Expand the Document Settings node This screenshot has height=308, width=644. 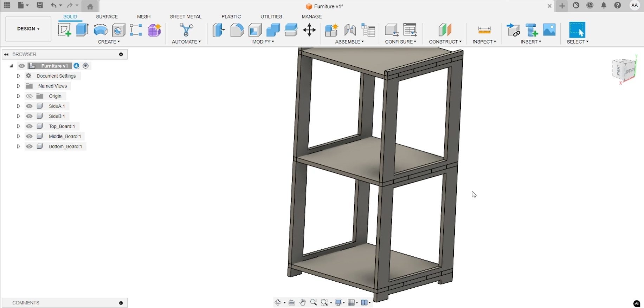point(19,76)
